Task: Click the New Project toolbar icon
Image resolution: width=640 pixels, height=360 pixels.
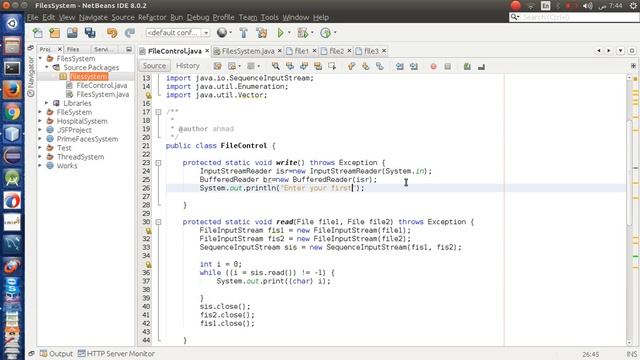Action: (x=55, y=33)
